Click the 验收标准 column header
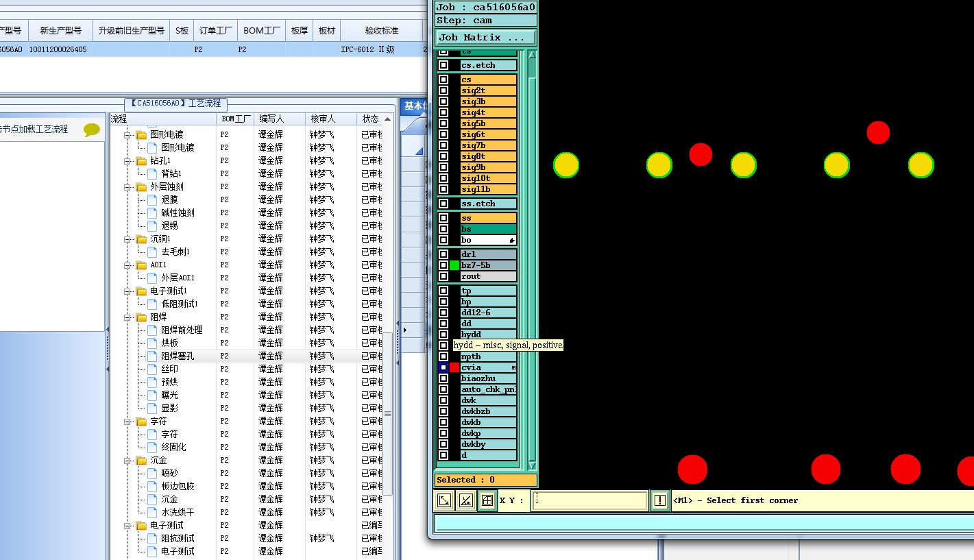The height and width of the screenshot is (560, 974). coord(382,30)
